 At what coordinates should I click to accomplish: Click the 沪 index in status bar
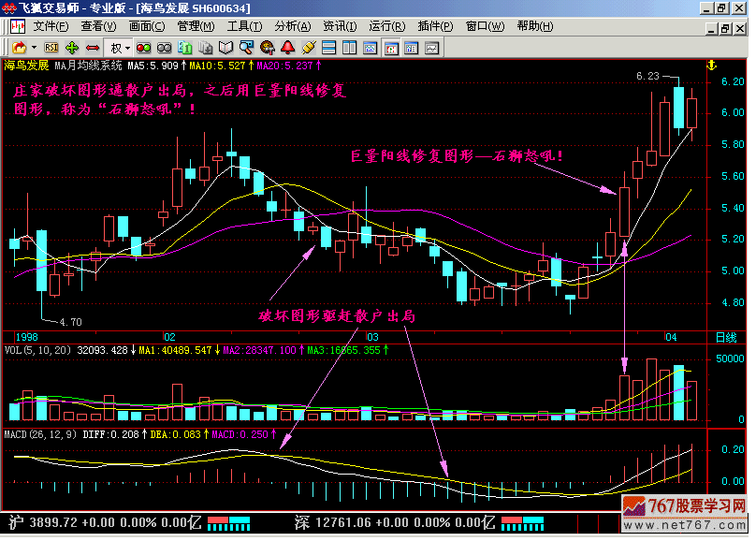pyautogui.click(x=13, y=520)
